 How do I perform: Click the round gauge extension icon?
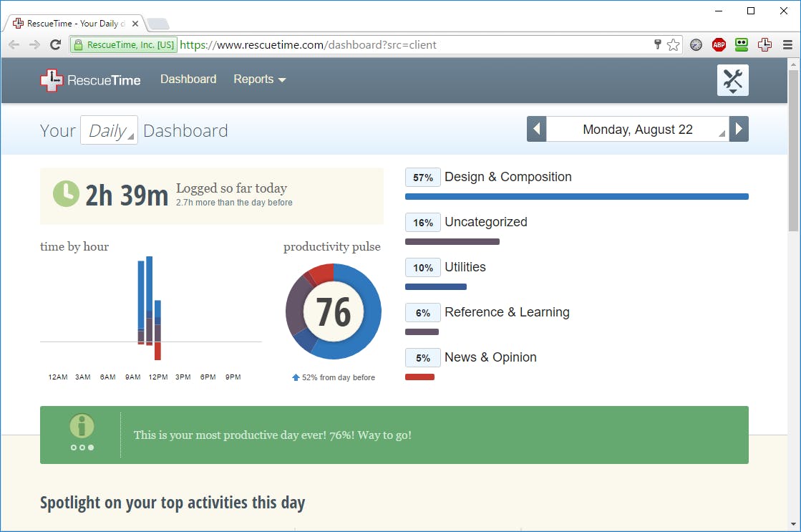696,45
